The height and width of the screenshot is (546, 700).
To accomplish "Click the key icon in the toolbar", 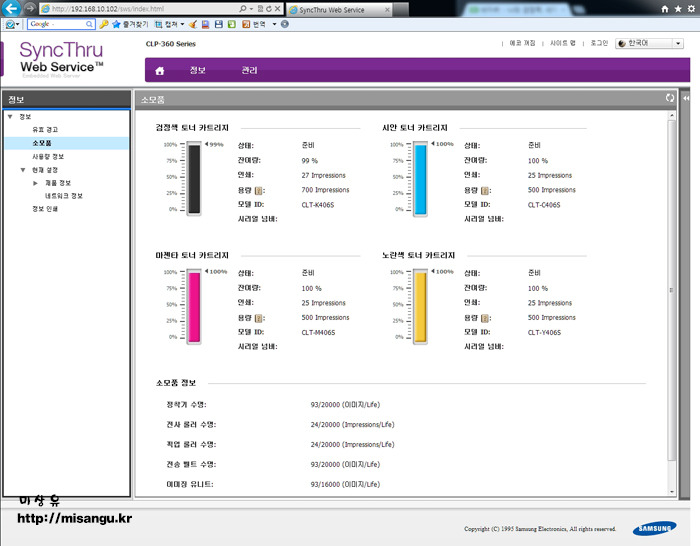I will click(x=104, y=24).
